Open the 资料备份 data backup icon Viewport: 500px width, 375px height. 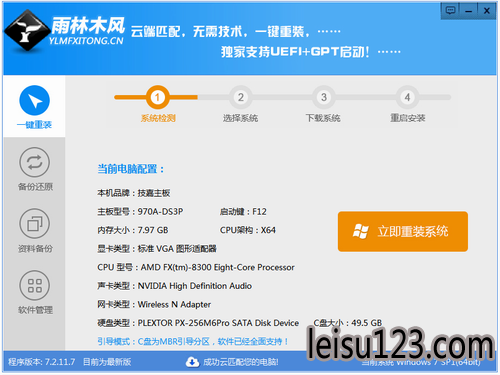pos(35,224)
